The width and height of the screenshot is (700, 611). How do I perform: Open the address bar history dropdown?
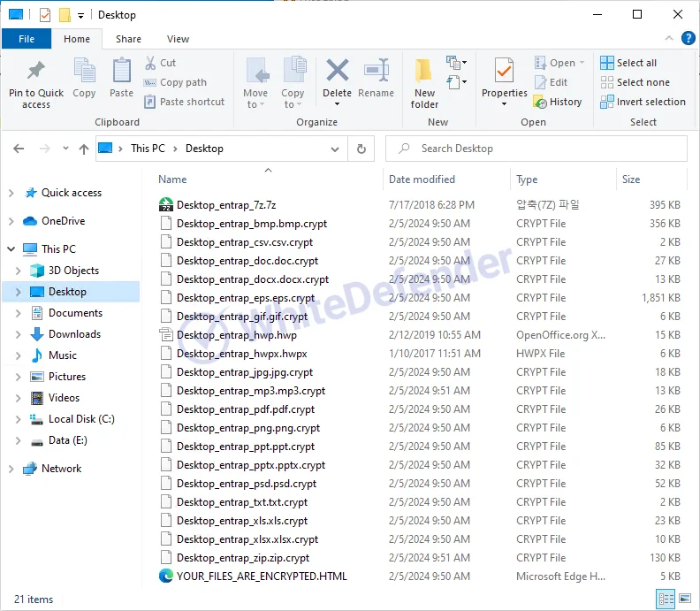coord(335,149)
